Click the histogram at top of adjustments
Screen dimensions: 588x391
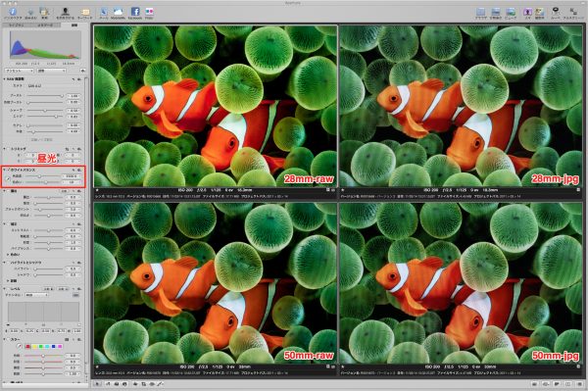point(45,45)
